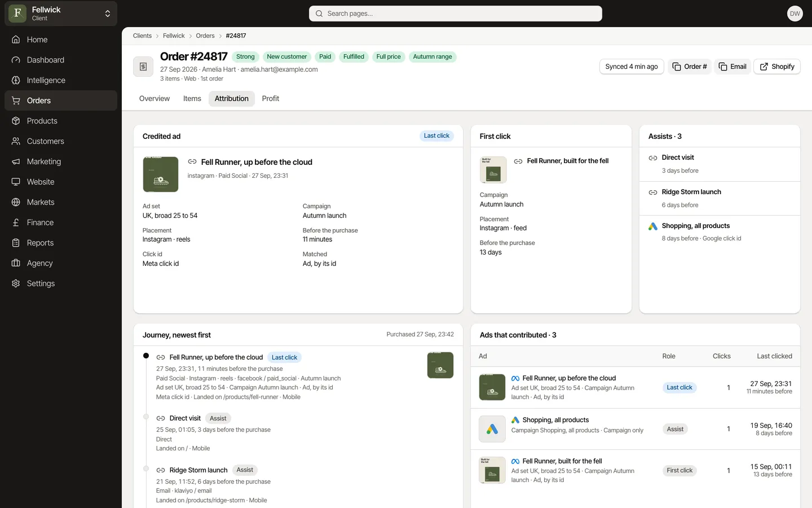The width and height of the screenshot is (812, 508).
Task: Click the Clients breadcrumb link
Action: [142, 36]
